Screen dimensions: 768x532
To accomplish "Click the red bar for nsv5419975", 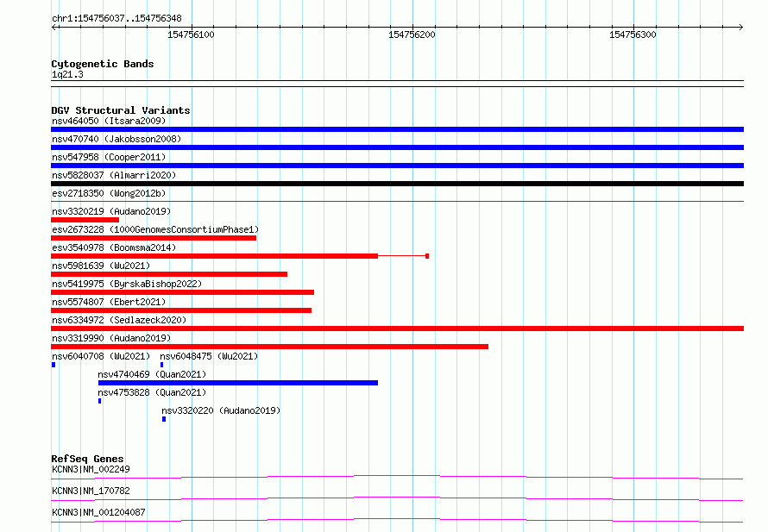I will [182, 292].
